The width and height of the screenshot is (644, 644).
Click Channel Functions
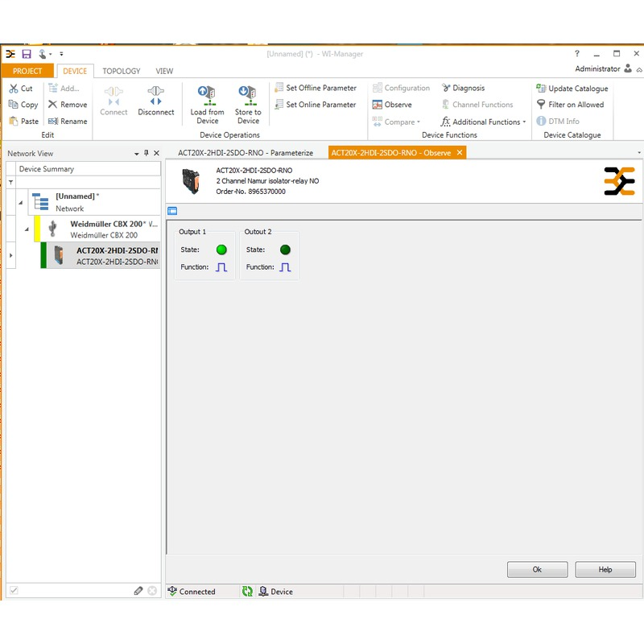coord(477,105)
